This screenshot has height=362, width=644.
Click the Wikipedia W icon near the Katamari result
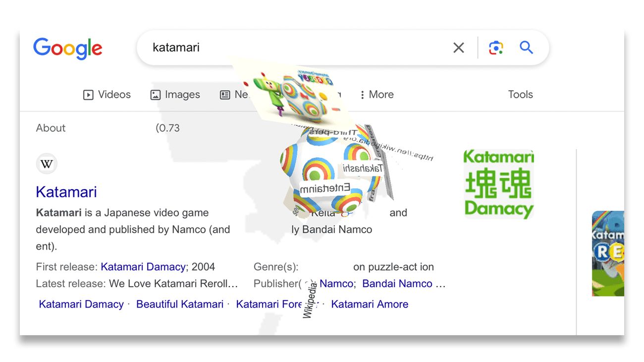pos(47,163)
